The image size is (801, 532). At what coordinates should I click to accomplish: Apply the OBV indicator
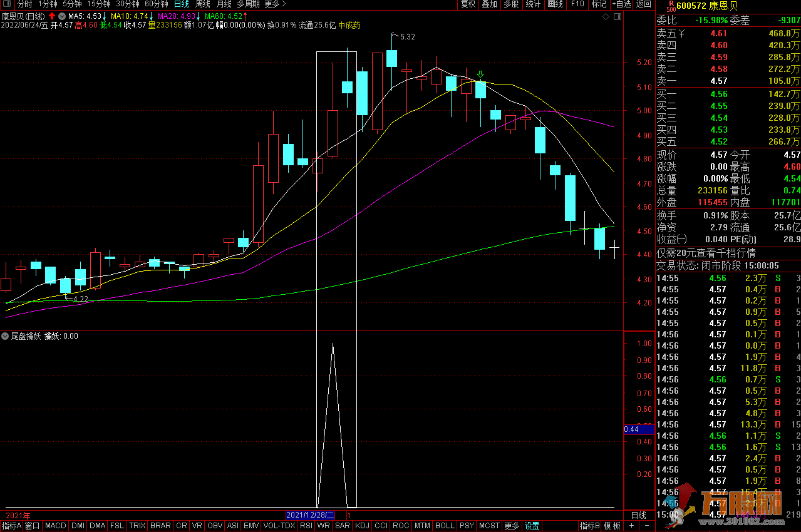click(x=215, y=526)
